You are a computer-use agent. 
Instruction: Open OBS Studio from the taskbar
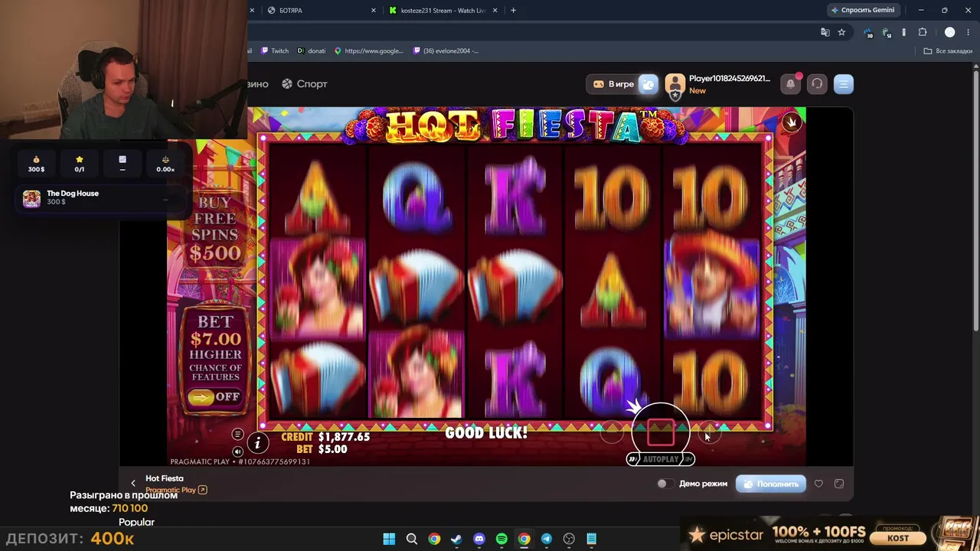tap(569, 539)
